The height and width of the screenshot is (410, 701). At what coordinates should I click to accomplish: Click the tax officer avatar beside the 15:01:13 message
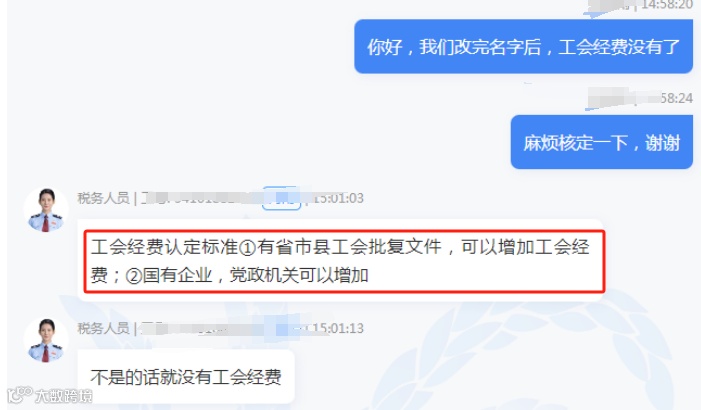click(x=46, y=340)
